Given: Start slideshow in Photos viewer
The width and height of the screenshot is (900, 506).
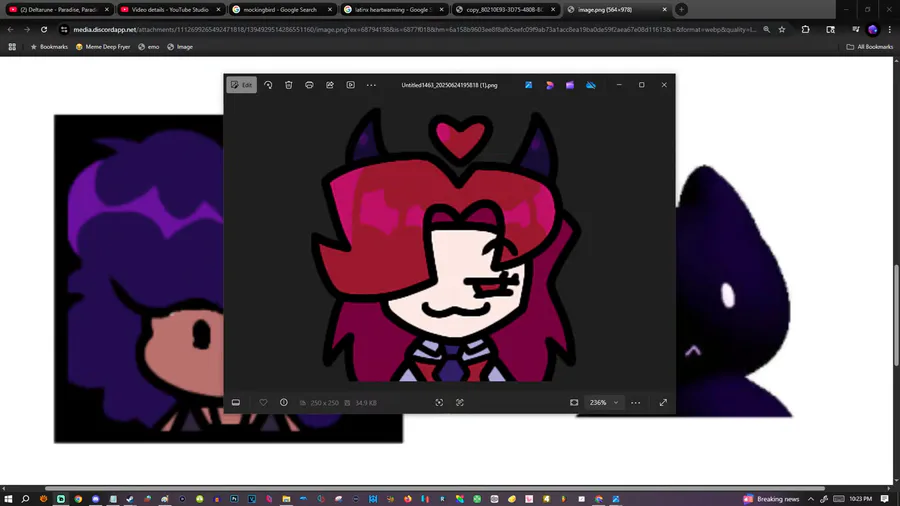Looking at the screenshot, I should (x=351, y=85).
